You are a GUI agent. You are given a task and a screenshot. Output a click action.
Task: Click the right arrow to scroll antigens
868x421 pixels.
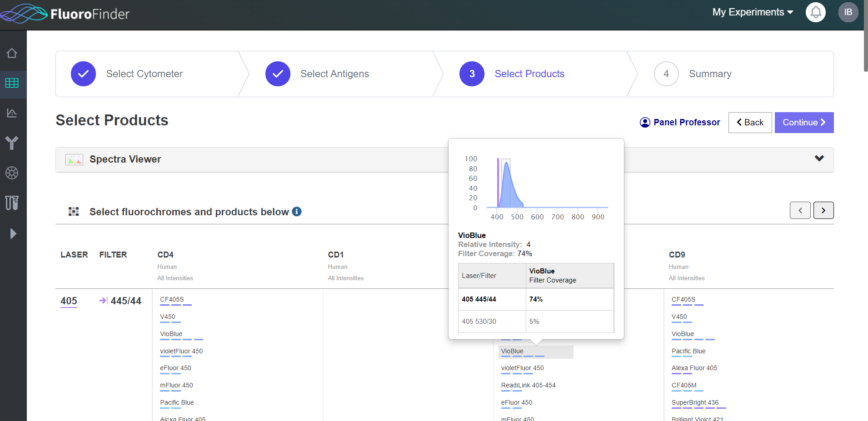click(823, 210)
